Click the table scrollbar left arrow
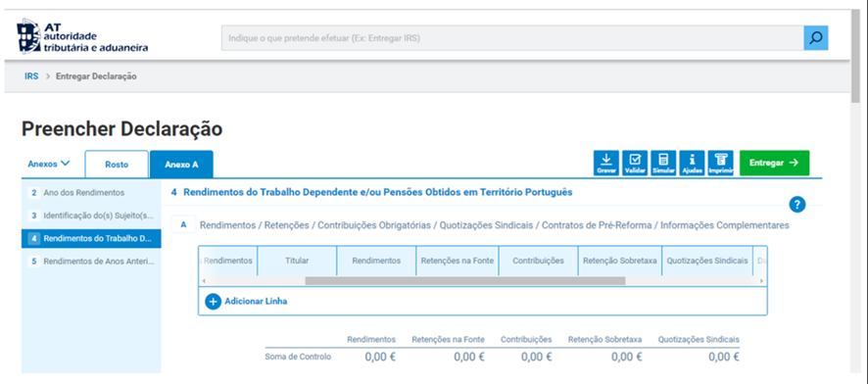This screenshot has width=868, height=384. (x=203, y=281)
